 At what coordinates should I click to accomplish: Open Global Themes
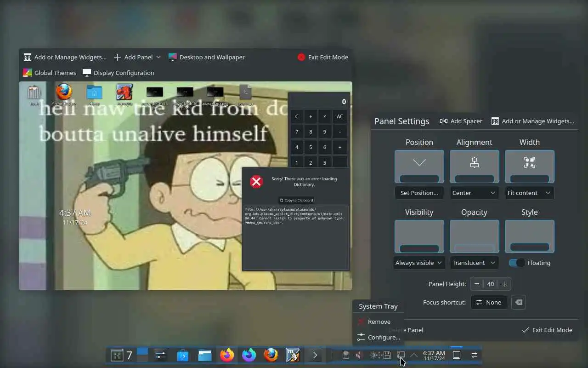click(x=50, y=73)
